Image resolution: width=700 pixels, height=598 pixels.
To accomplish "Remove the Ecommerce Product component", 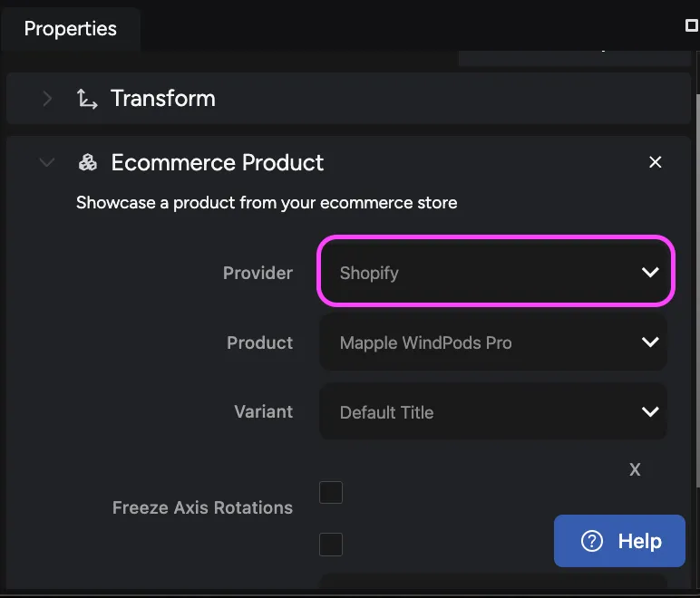I will (x=656, y=162).
